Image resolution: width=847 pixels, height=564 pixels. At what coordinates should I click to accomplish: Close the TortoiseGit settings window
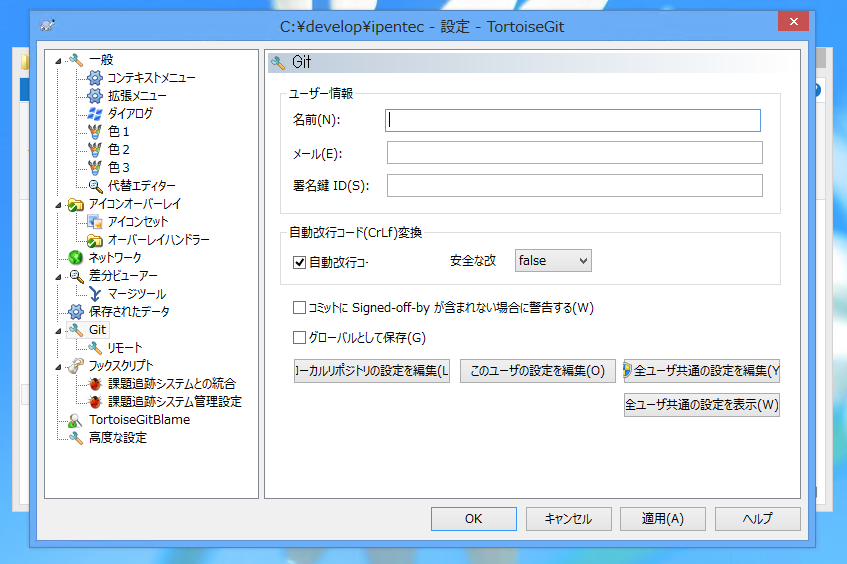(794, 22)
